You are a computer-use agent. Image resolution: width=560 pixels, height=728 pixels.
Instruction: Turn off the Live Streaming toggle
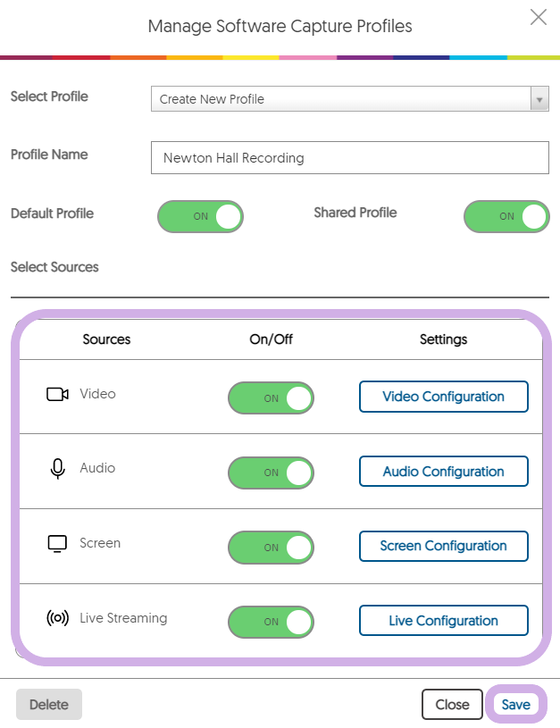(x=272, y=622)
